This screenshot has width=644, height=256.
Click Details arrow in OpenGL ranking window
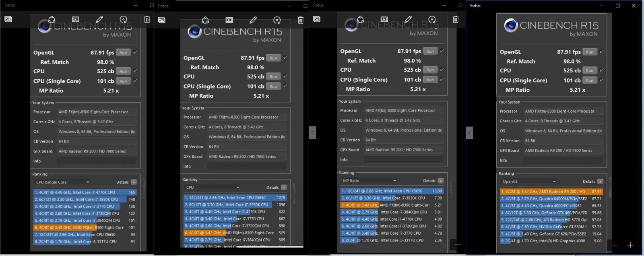(600, 182)
